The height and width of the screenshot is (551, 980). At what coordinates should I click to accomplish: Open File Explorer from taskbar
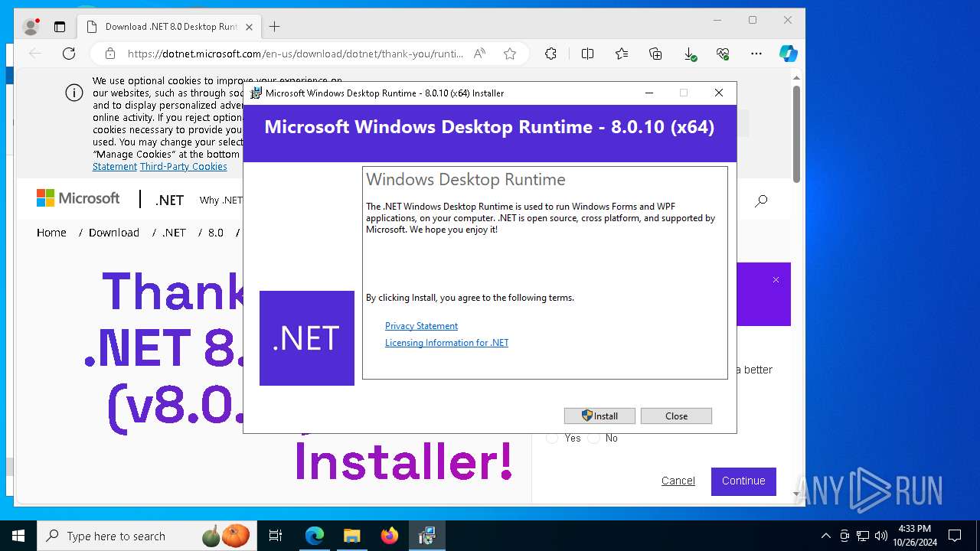(x=351, y=536)
